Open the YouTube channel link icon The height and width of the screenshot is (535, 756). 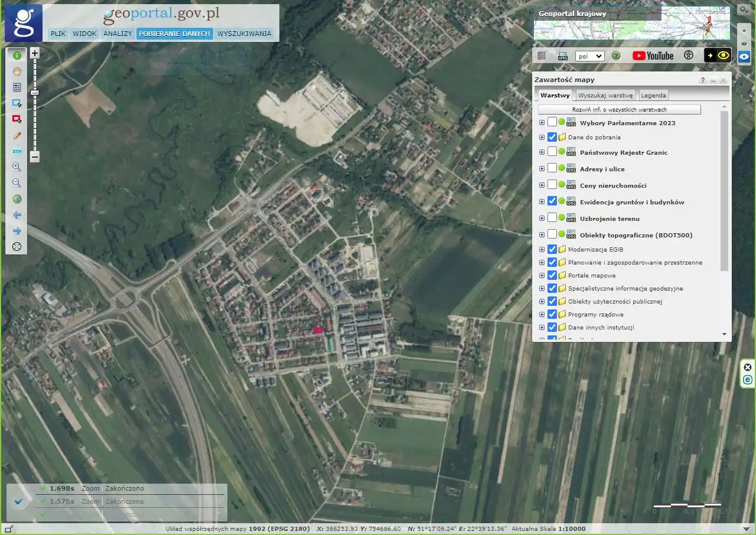pos(653,56)
